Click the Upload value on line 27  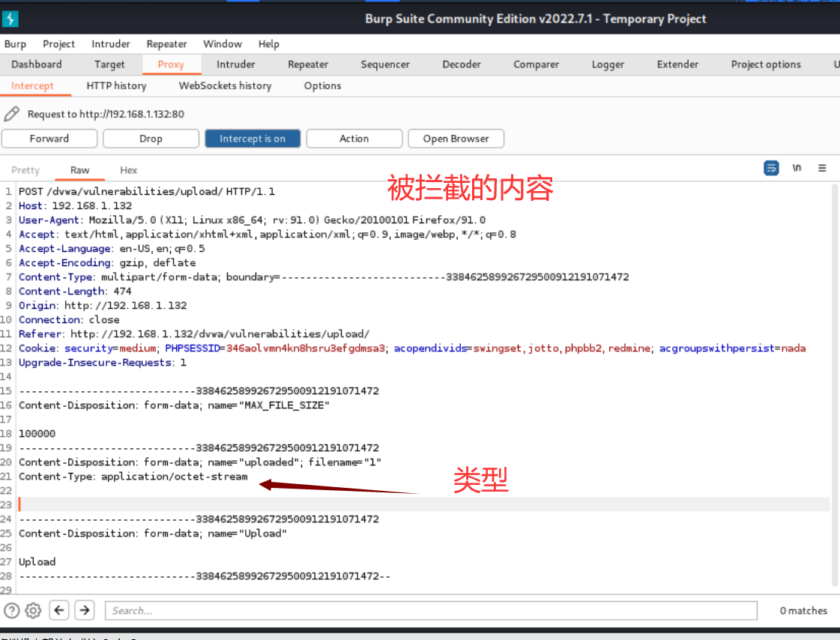click(x=37, y=562)
